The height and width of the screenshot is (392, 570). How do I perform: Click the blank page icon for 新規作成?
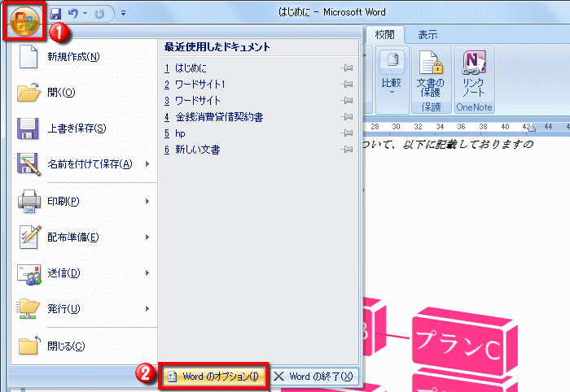coord(28,57)
